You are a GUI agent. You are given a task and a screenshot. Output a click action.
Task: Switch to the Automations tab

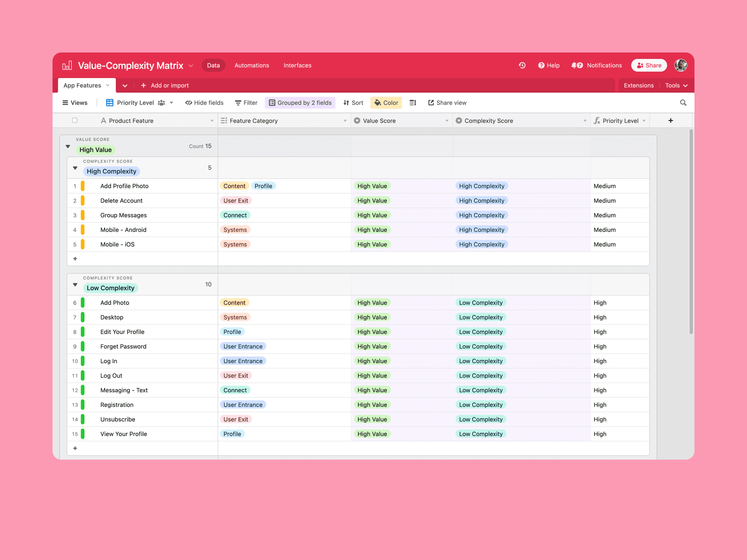(x=252, y=65)
